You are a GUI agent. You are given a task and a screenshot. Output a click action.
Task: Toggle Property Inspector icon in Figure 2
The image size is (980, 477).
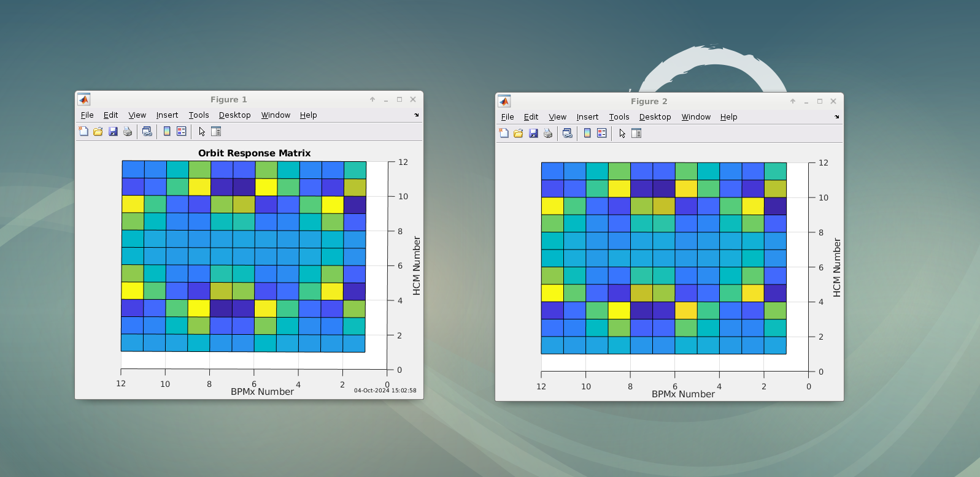pyautogui.click(x=636, y=133)
